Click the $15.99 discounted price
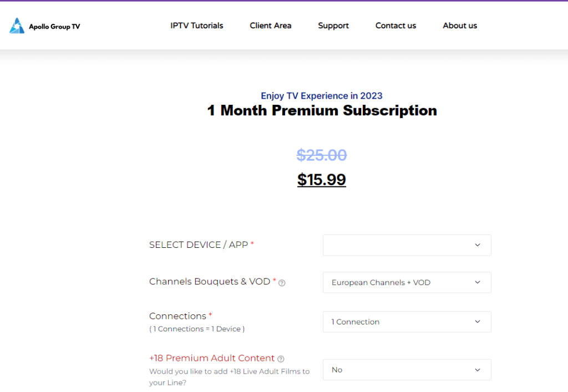This screenshot has height=392, width=568. tap(321, 180)
